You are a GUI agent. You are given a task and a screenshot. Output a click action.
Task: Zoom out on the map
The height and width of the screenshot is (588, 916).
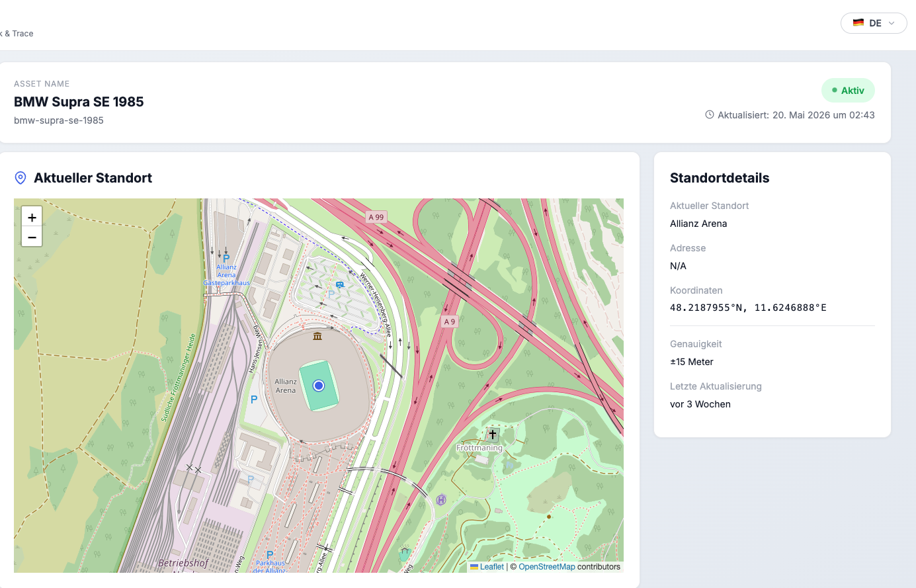(32, 237)
